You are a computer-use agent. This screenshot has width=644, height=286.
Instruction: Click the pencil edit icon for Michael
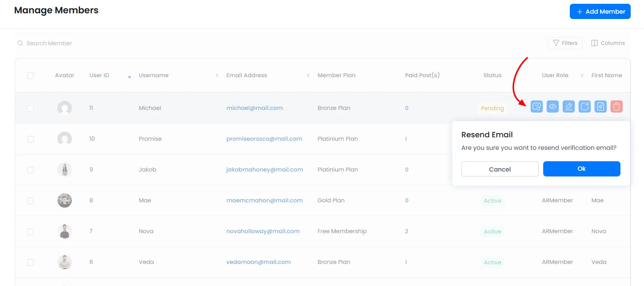pyautogui.click(x=568, y=106)
